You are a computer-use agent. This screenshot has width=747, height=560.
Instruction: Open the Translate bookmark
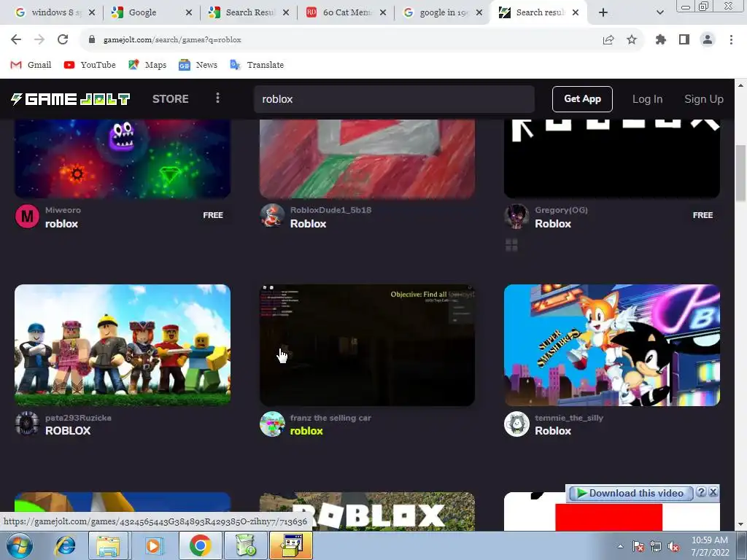point(257,65)
